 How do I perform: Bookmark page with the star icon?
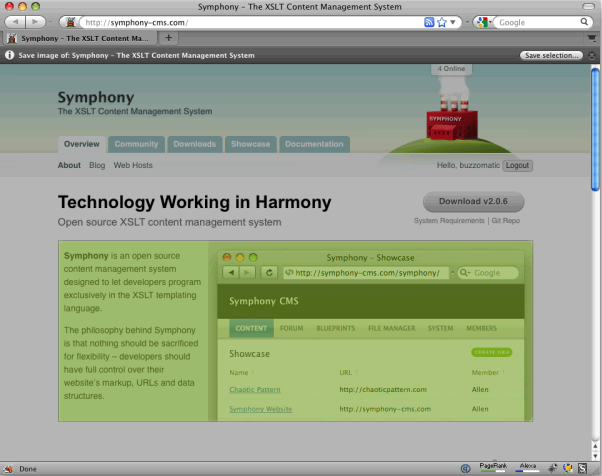coord(442,22)
